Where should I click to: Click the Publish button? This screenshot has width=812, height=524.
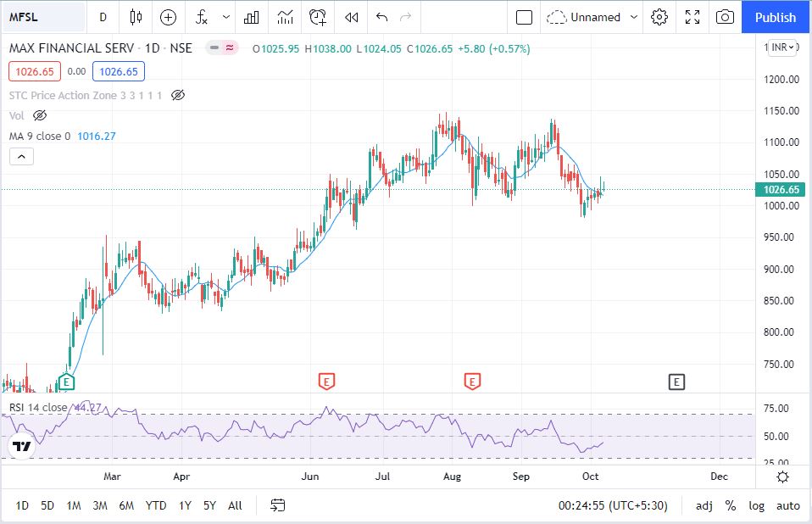pos(776,17)
